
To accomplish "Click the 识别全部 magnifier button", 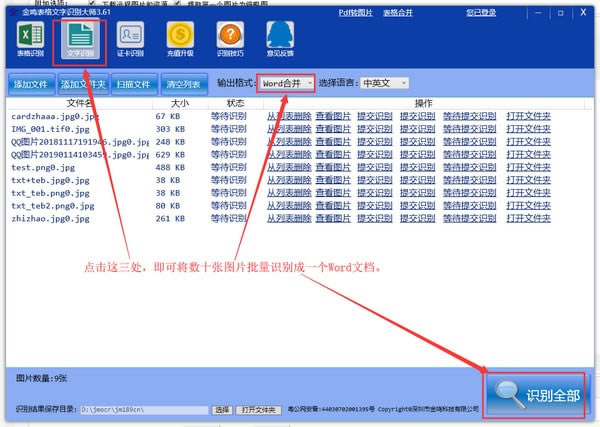I will pyautogui.click(x=536, y=395).
